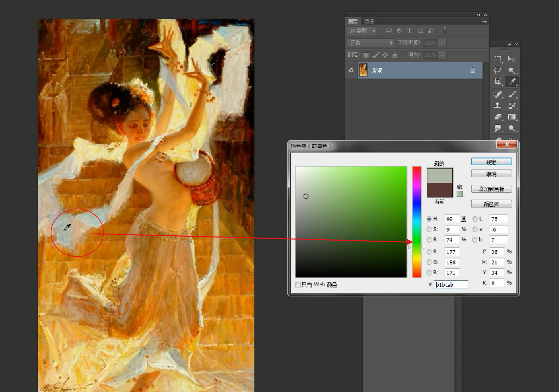559x392 pixels.
Task: Lock all layer attributes
Action: coord(395,55)
